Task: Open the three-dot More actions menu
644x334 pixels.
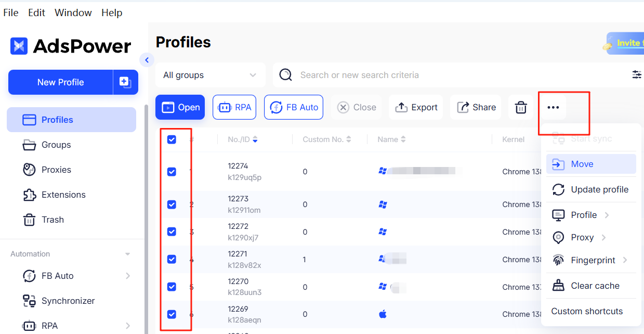Action: [553, 107]
